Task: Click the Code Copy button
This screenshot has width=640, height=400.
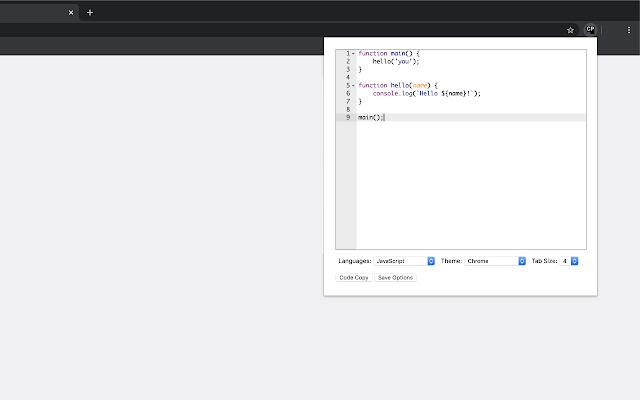Action: coord(353,278)
